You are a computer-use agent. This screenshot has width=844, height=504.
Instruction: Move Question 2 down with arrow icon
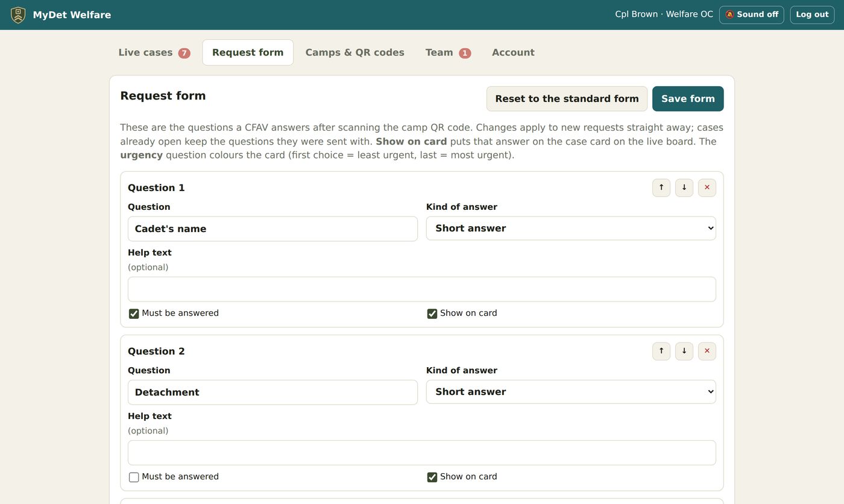(684, 351)
